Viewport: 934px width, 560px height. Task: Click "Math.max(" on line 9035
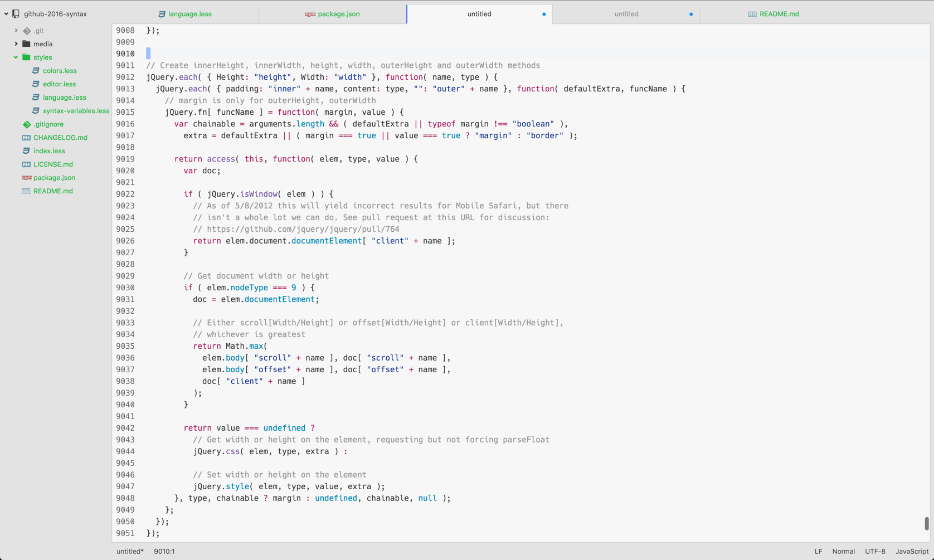pyautogui.click(x=246, y=346)
